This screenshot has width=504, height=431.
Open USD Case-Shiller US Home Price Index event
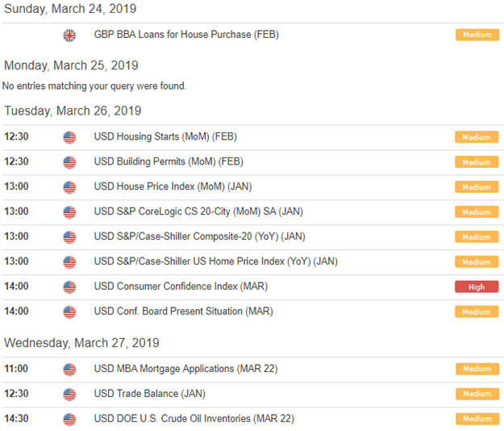[215, 262]
